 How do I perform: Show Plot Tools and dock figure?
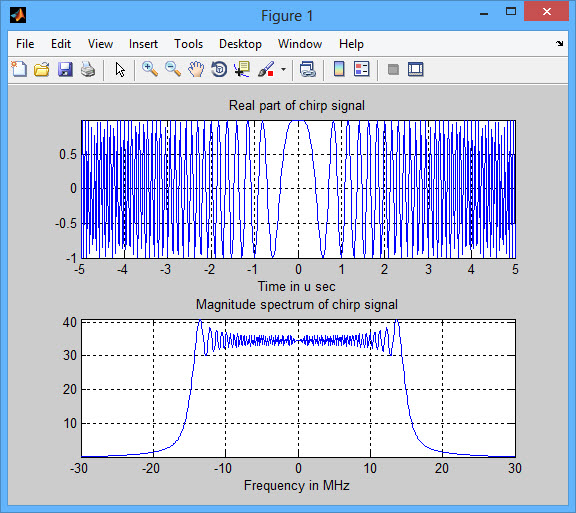point(415,69)
